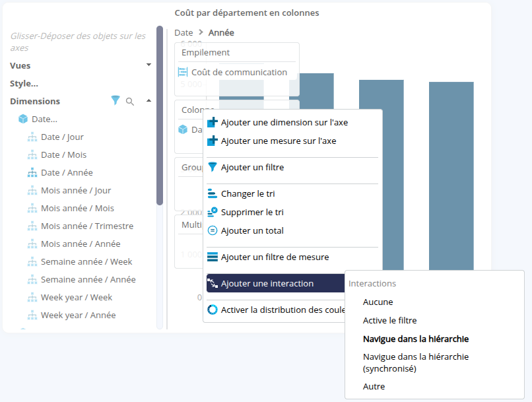532x402 pixels.
Task: Click the remove-sort icon beside Supprimer le tri
Action: [213, 212]
